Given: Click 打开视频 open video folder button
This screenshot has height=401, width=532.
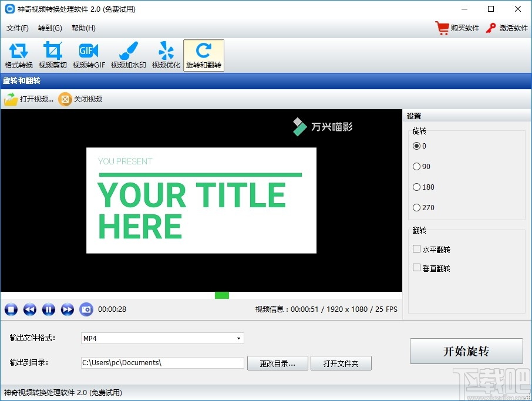Looking at the screenshot, I should pyautogui.click(x=29, y=99).
